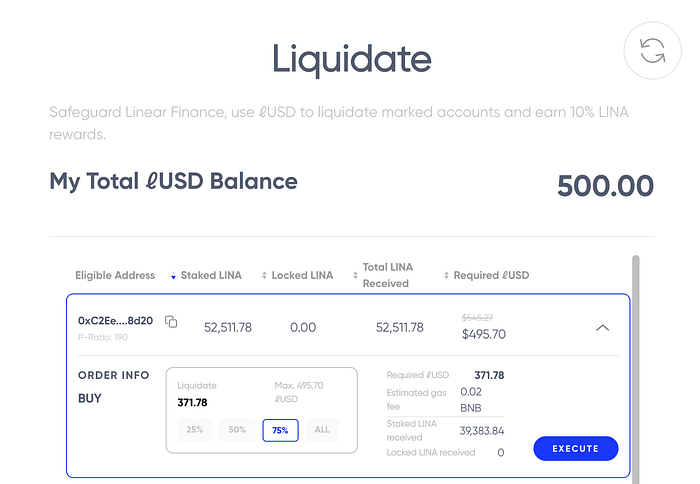
Task: Collapse the expanded liquidation row chevron
Action: click(x=602, y=328)
